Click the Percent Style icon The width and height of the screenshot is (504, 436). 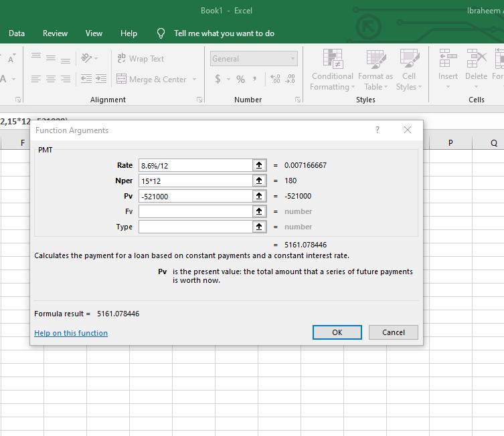240,79
